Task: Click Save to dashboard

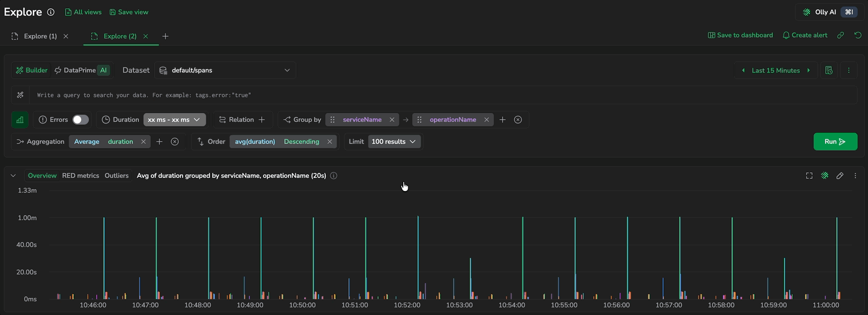Action: click(740, 35)
